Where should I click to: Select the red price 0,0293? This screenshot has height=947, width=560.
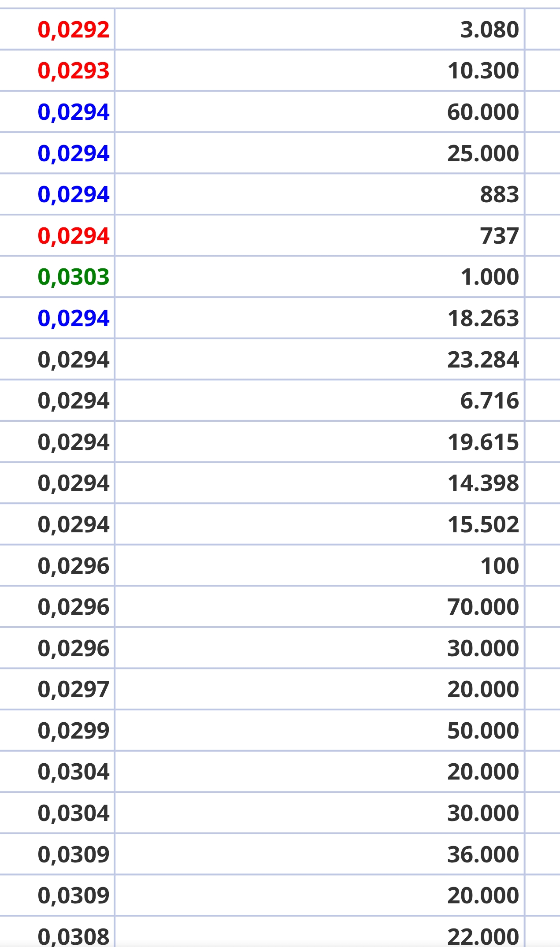coord(74,71)
